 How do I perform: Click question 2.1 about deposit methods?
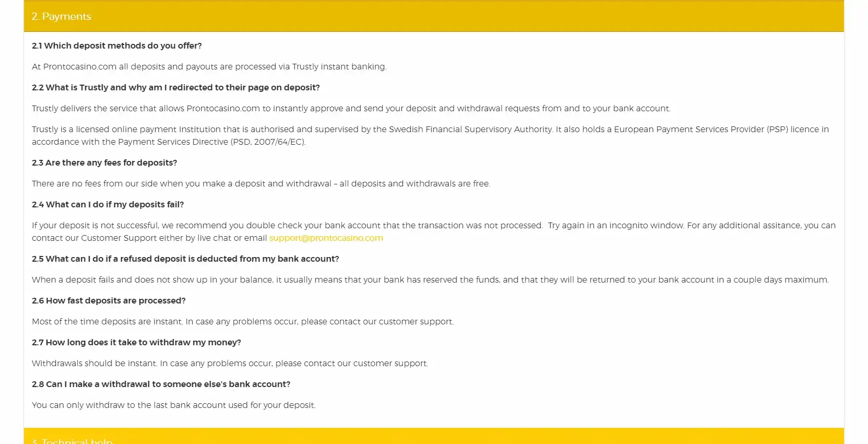pos(117,46)
